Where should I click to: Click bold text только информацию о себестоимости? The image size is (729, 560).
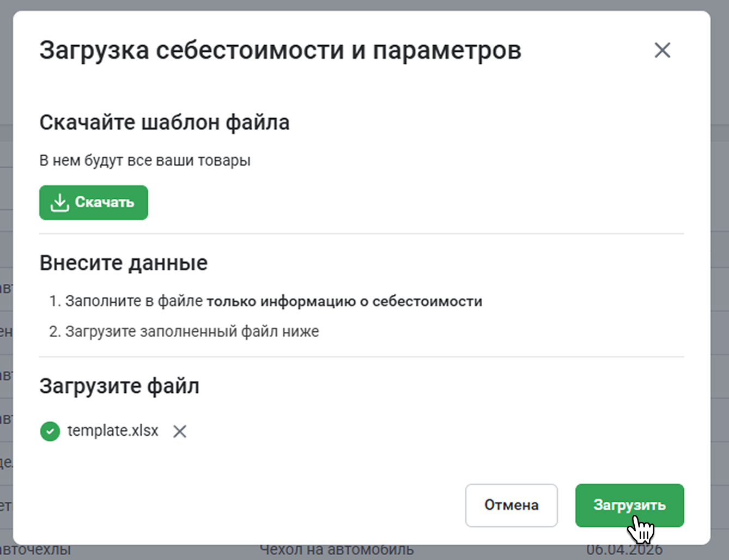(344, 301)
